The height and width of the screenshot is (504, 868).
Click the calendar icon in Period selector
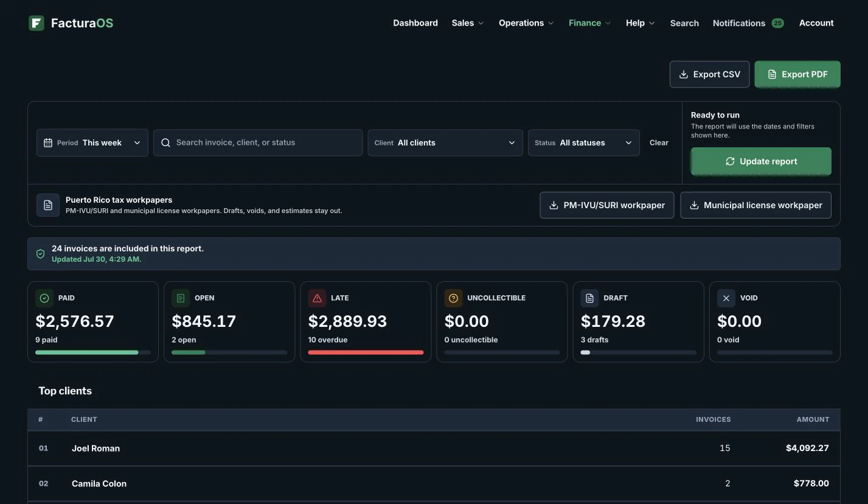(48, 142)
